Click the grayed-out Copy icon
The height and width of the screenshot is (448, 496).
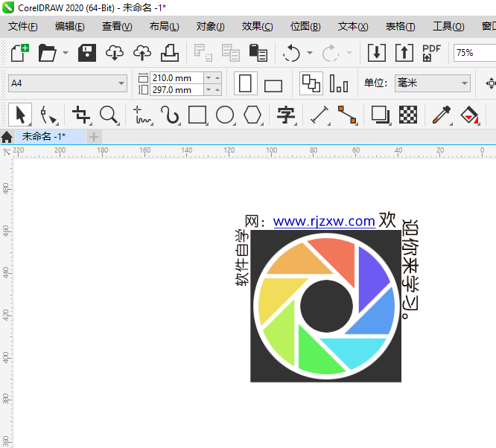pyautogui.click(x=231, y=53)
